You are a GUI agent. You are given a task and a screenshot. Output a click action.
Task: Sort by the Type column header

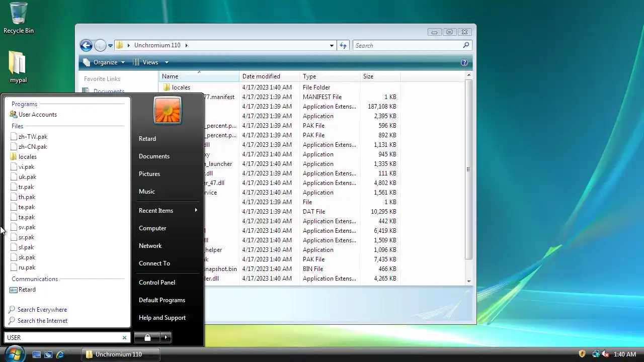[x=330, y=76]
